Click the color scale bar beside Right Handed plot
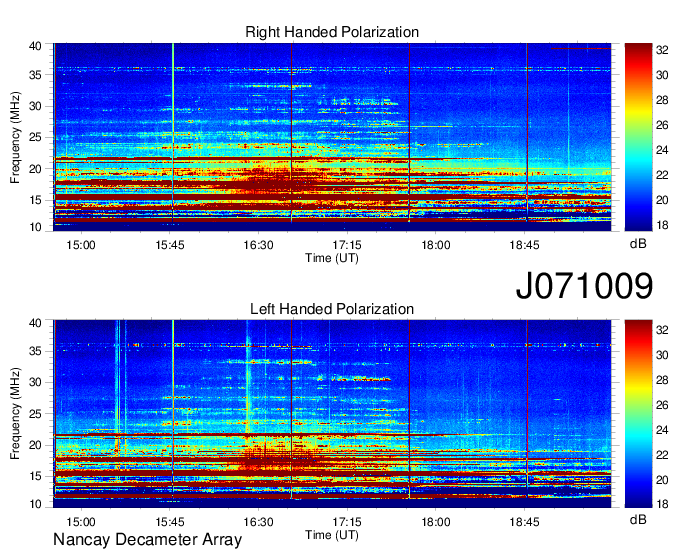680x552 pixels. [x=638, y=137]
